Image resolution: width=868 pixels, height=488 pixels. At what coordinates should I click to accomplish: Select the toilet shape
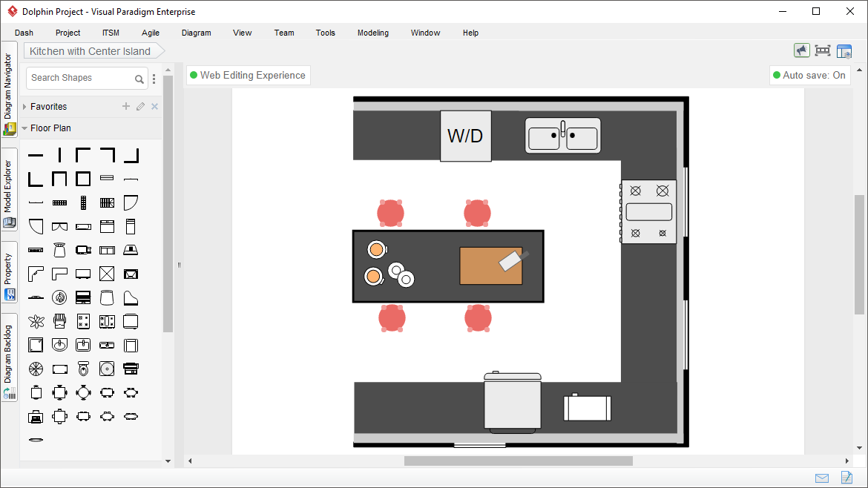click(x=83, y=369)
